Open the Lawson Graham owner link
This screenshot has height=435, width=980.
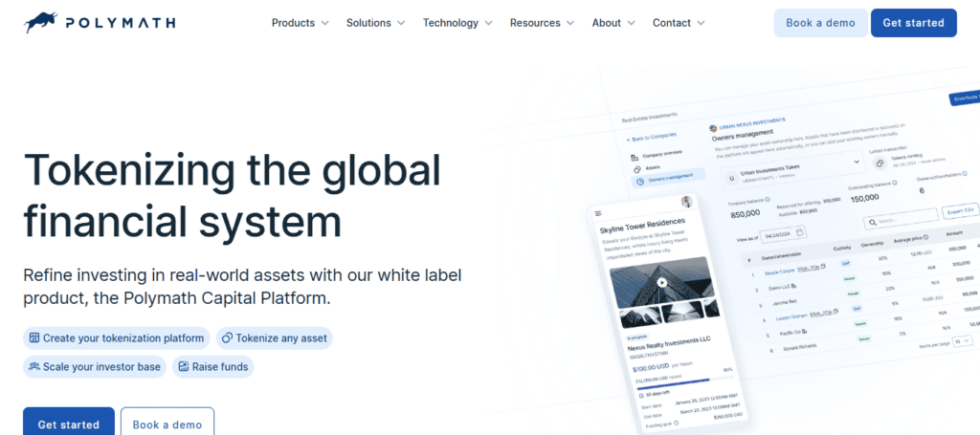point(793,315)
